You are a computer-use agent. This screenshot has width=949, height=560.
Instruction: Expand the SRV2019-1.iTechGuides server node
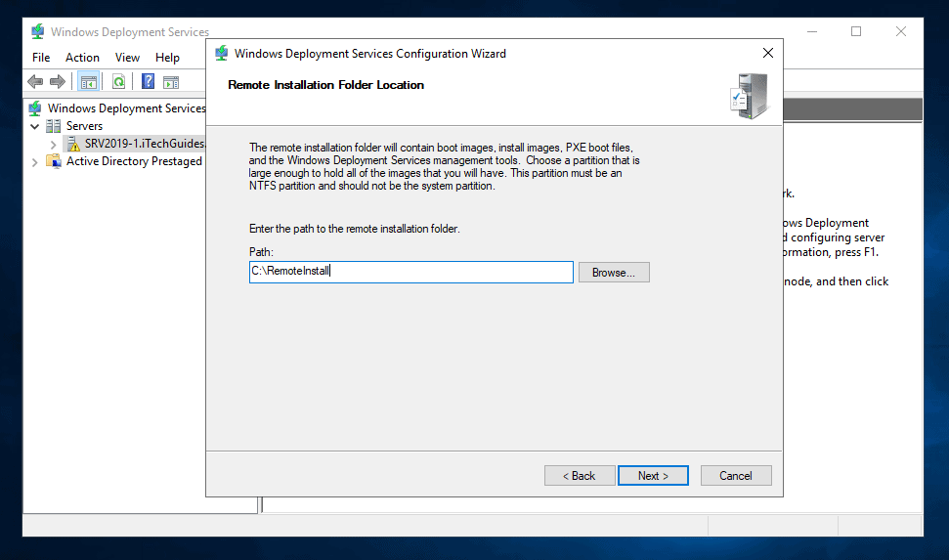pyautogui.click(x=54, y=144)
